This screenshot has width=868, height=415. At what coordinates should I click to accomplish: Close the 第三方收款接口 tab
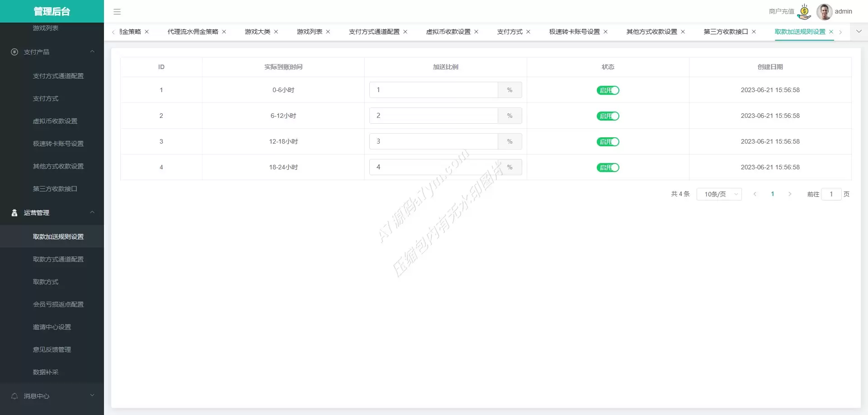point(754,32)
